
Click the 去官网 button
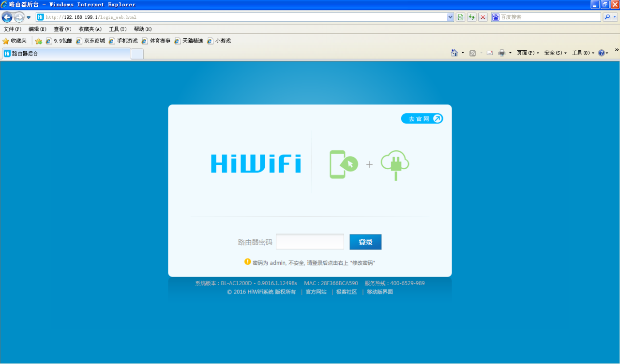pos(422,118)
